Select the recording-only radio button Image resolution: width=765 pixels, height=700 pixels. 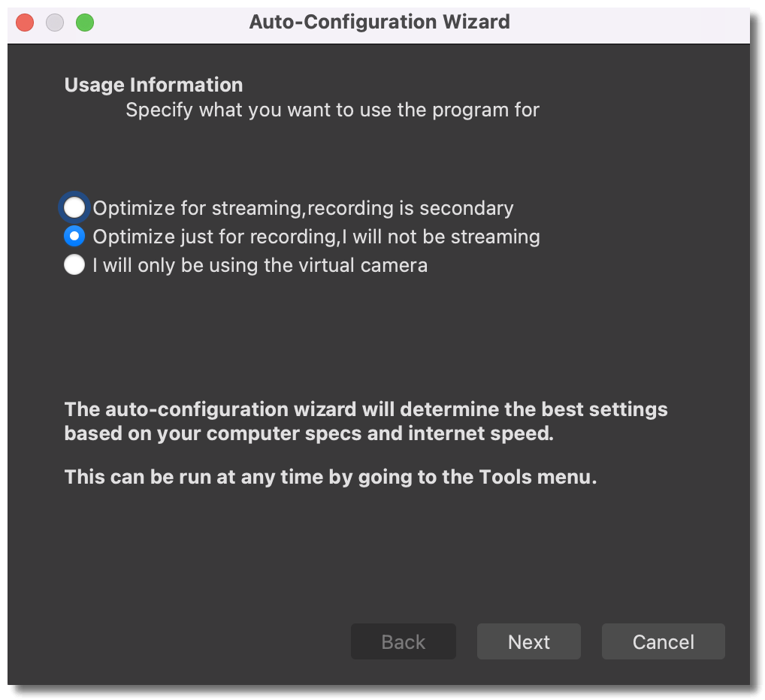pos(74,237)
